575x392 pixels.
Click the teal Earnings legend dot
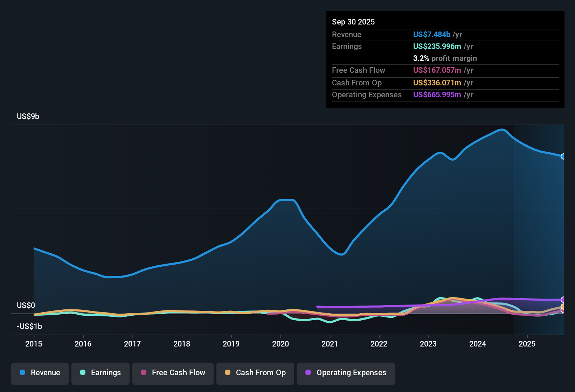[x=83, y=373]
